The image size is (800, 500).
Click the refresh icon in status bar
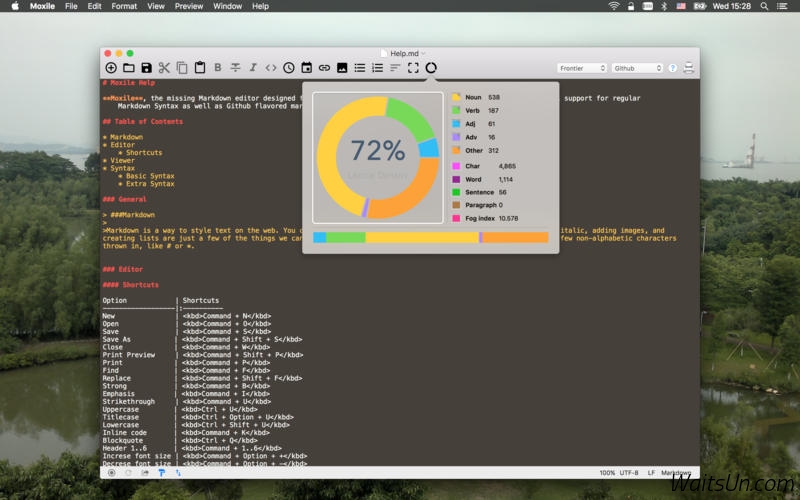[128, 473]
